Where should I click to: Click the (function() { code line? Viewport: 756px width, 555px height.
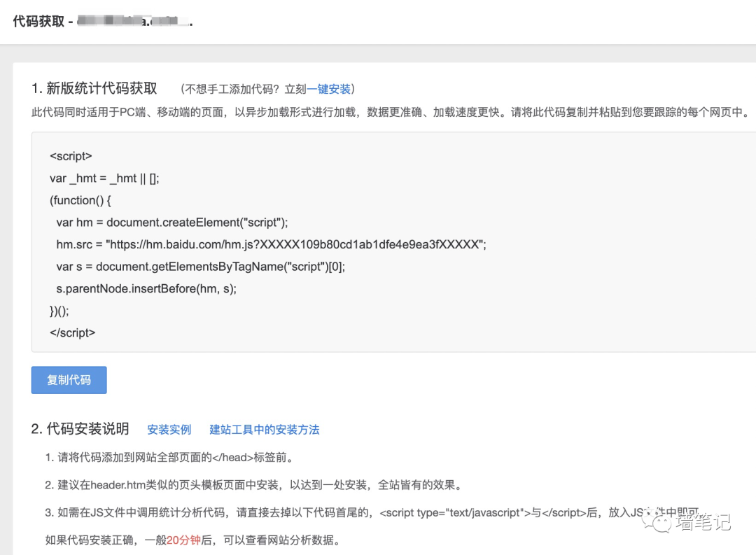(x=80, y=200)
